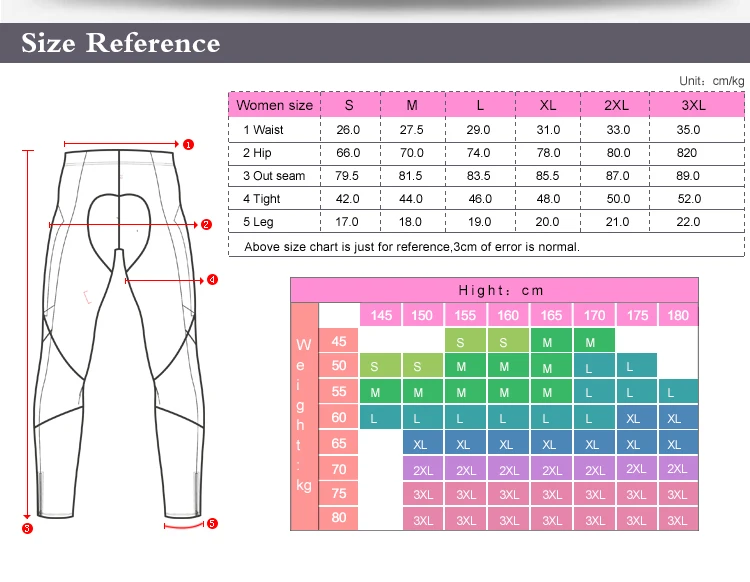Click the leg value "21.0"

pos(617,221)
